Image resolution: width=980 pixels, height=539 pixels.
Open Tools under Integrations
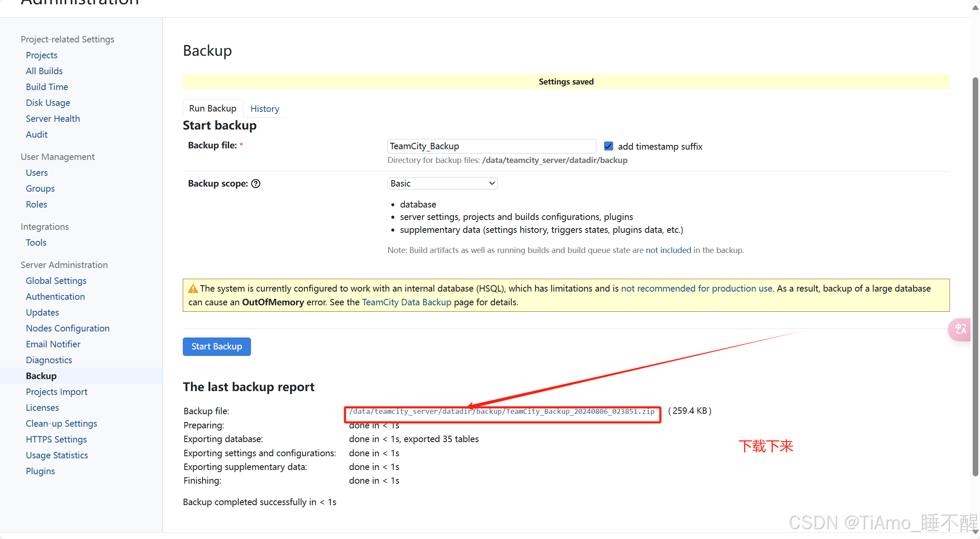pyautogui.click(x=36, y=243)
